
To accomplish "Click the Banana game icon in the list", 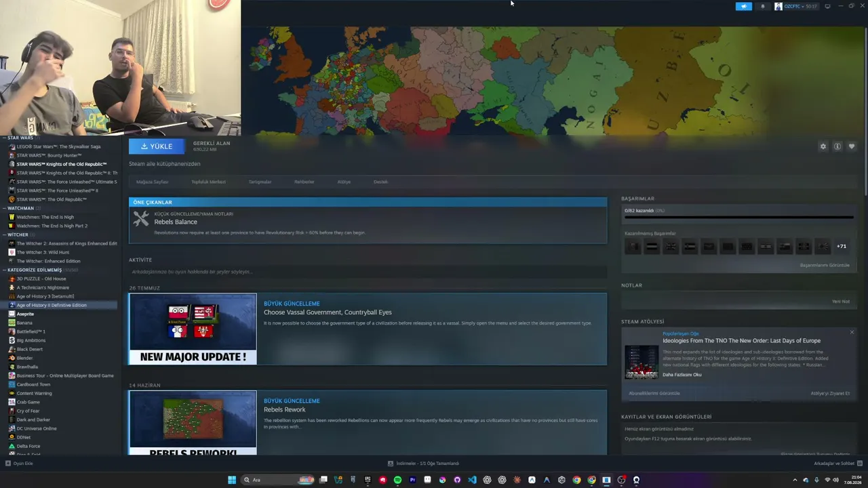I will [x=12, y=323].
